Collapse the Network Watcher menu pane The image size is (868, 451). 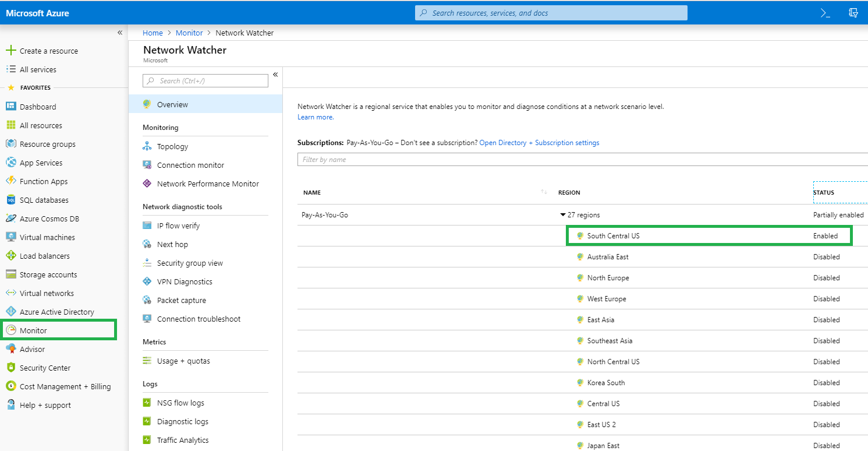pyautogui.click(x=275, y=75)
